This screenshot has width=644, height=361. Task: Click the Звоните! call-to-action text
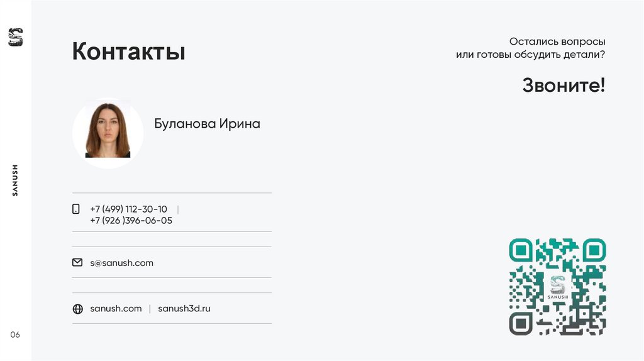coord(563,85)
